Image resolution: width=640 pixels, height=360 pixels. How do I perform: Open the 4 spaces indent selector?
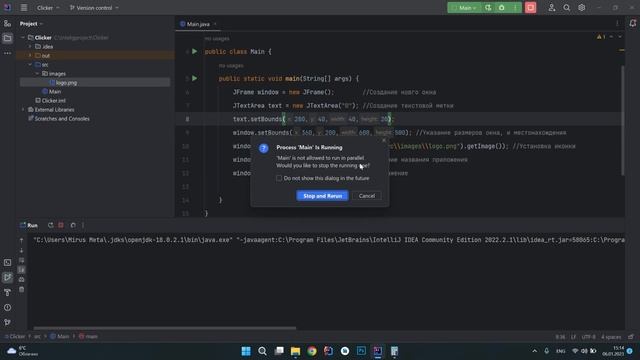point(611,337)
